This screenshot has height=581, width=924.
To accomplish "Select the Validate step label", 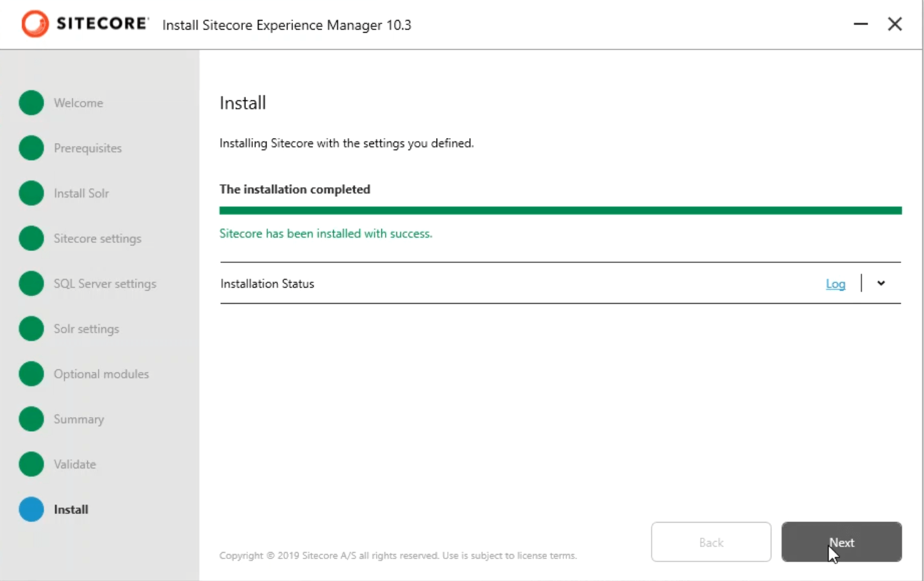I will coord(75,464).
